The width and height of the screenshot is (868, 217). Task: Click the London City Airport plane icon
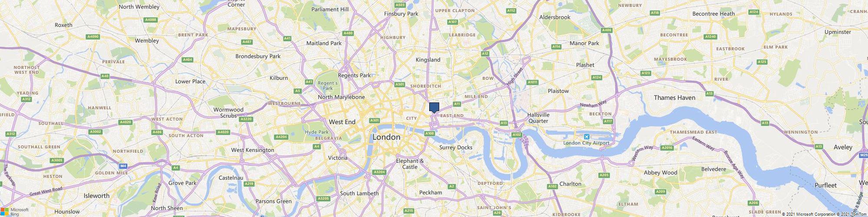587,136
